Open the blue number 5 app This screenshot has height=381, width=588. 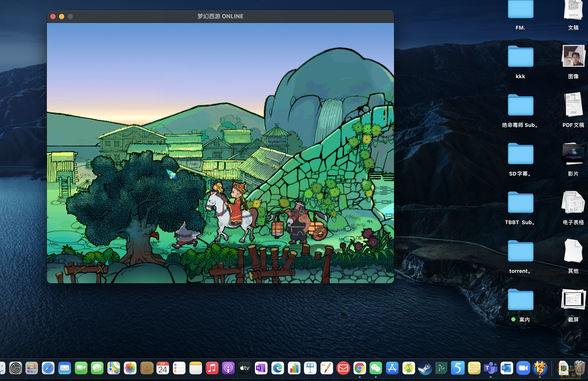click(458, 368)
